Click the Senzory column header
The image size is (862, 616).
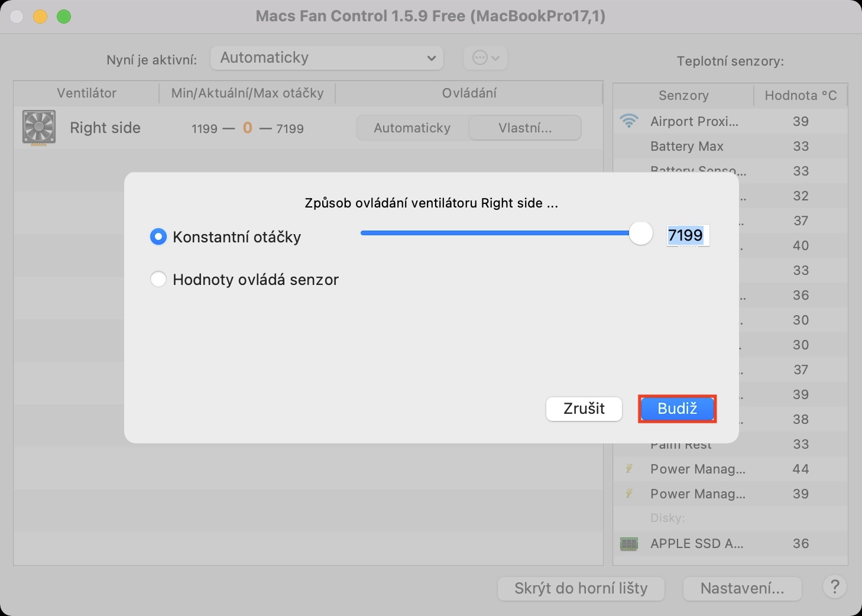683,96
